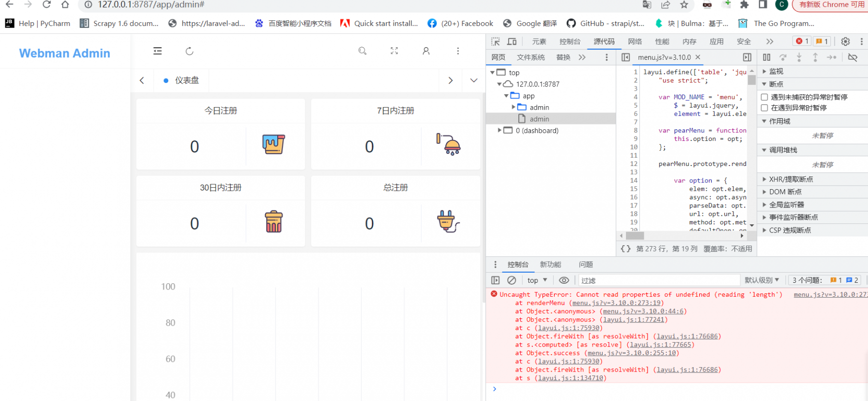The width and height of the screenshot is (868, 401).
Task: Open the user profile icon in admin header
Action: pyautogui.click(x=426, y=51)
